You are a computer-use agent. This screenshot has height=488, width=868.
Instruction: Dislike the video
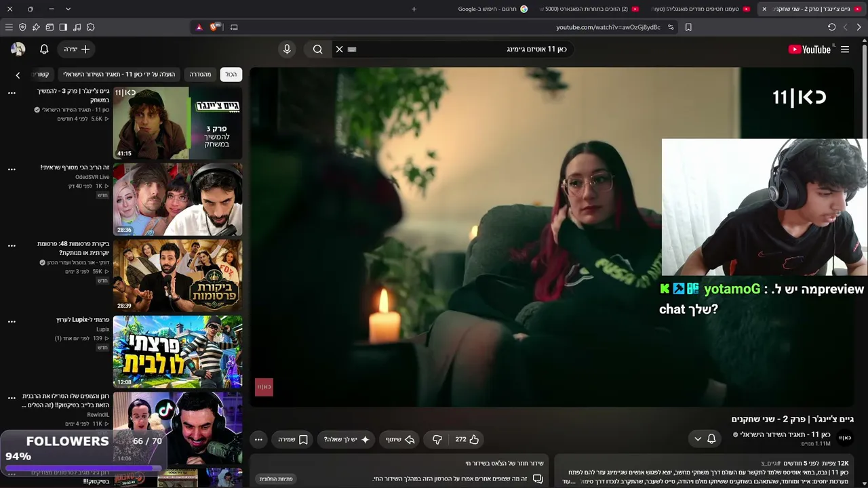(437, 439)
